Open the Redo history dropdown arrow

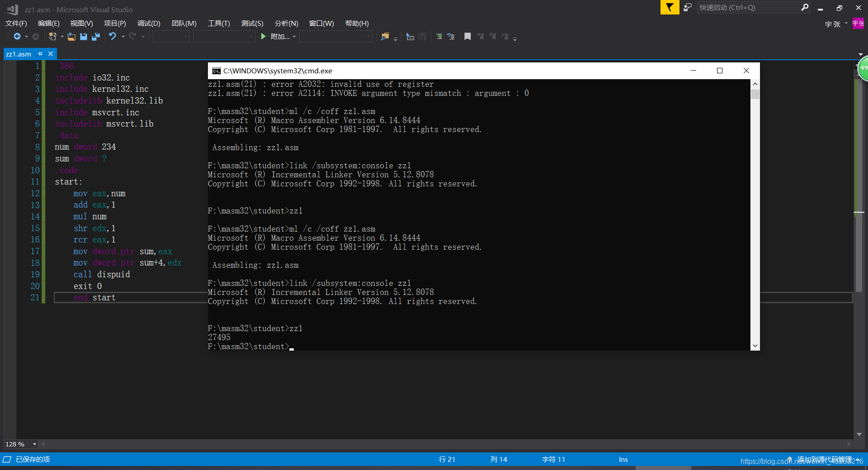click(x=143, y=37)
